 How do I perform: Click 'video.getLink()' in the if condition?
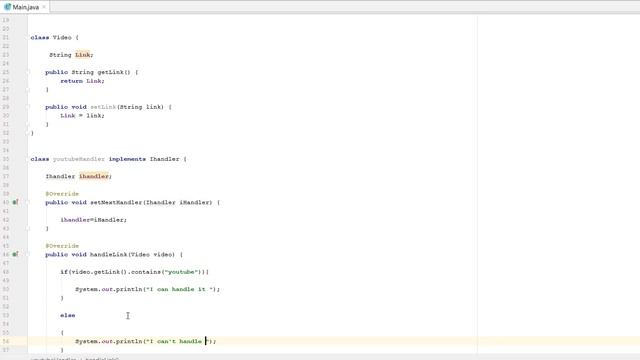(99, 272)
